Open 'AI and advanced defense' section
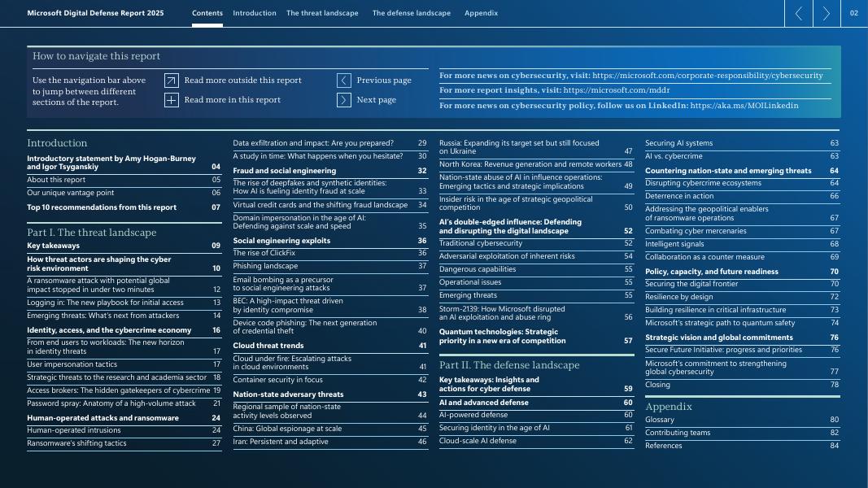 (x=536, y=403)
